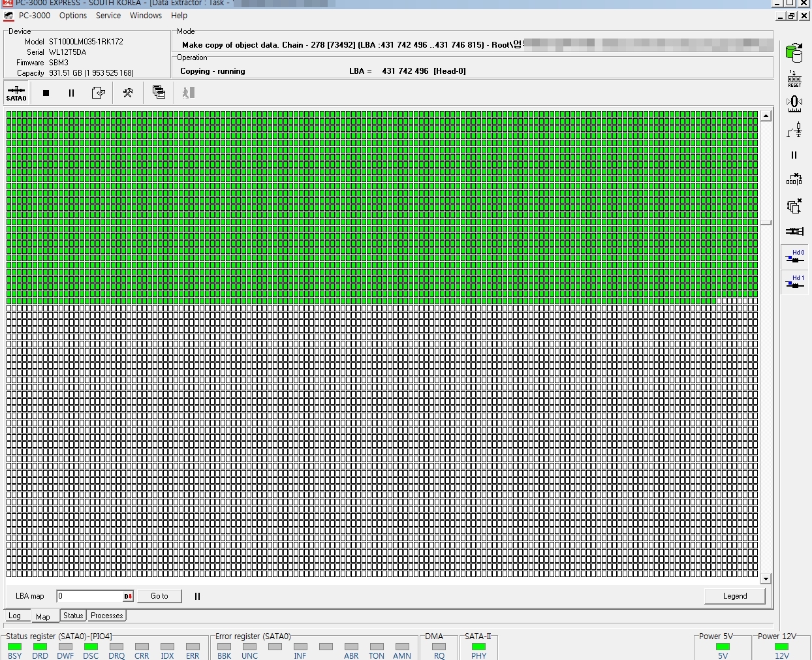Switch to the Status tab
The image size is (812, 660).
(x=73, y=616)
